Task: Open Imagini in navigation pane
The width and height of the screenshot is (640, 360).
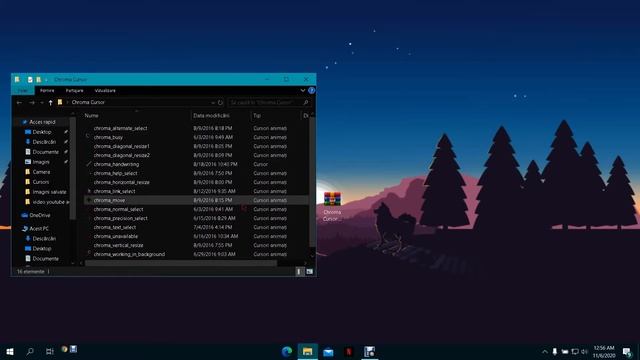Action: (x=41, y=162)
